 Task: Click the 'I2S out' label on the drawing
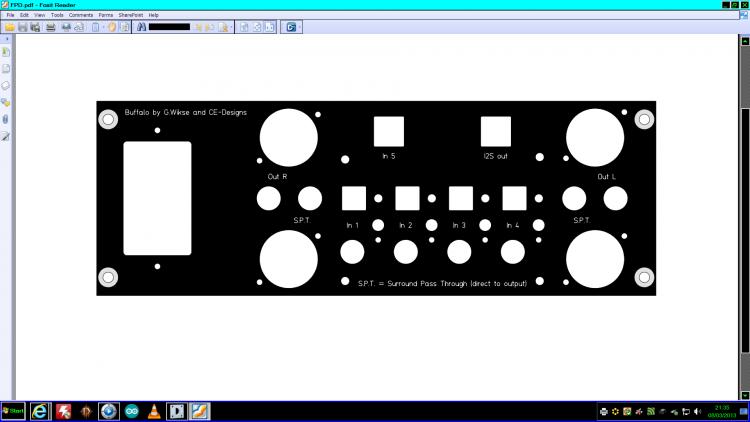(496, 156)
